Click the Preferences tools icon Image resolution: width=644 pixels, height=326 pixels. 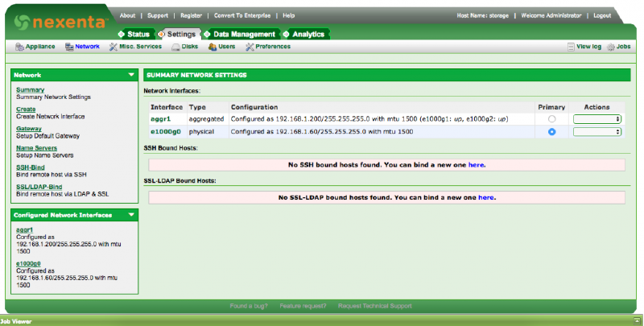pos(250,47)
